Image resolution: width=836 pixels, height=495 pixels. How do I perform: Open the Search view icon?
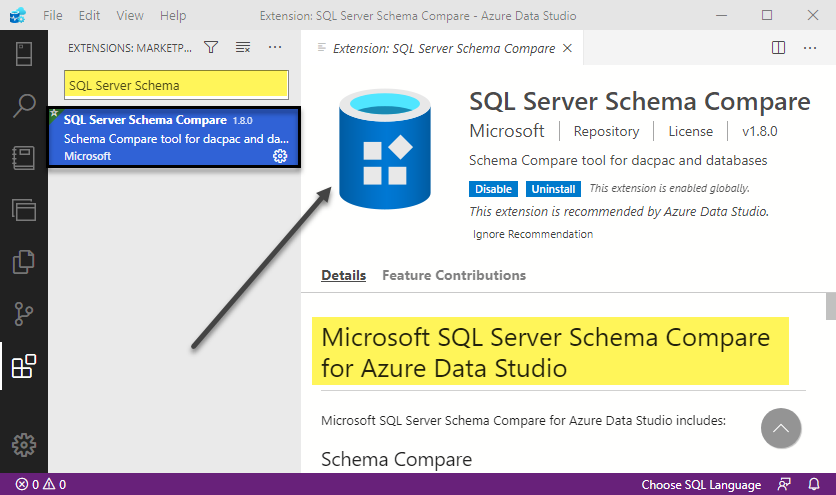(23, 106)
